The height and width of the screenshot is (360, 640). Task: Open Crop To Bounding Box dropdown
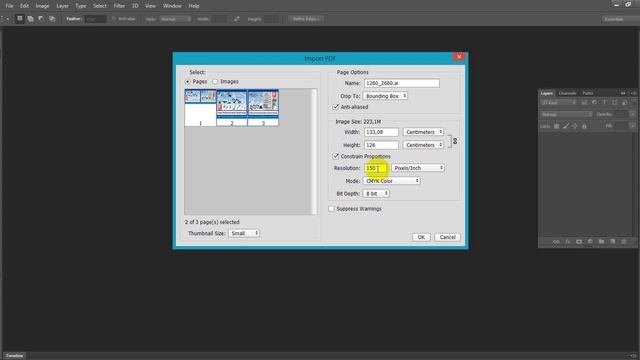click(385, 96)
